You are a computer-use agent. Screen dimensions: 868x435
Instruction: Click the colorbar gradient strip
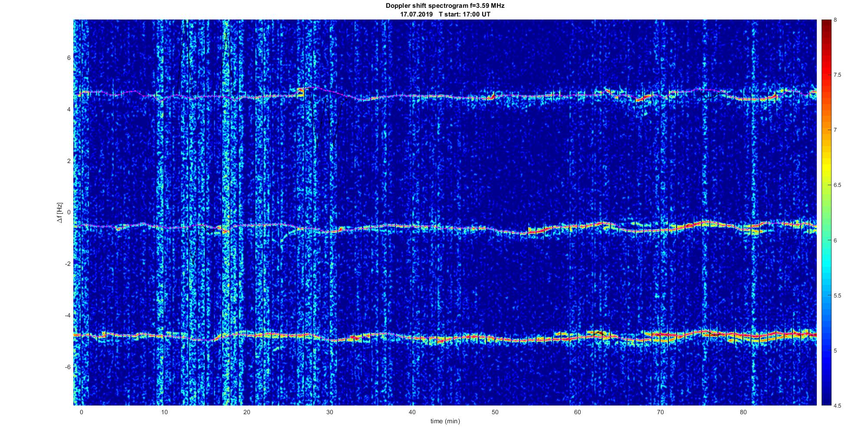pos(825,213)
